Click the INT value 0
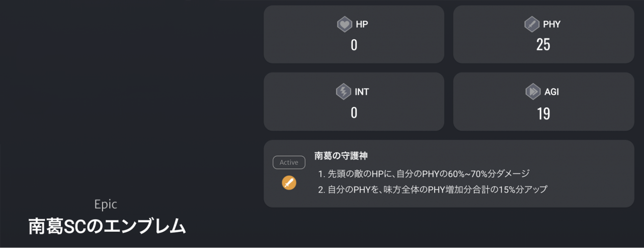 click(x=354, y=113)
